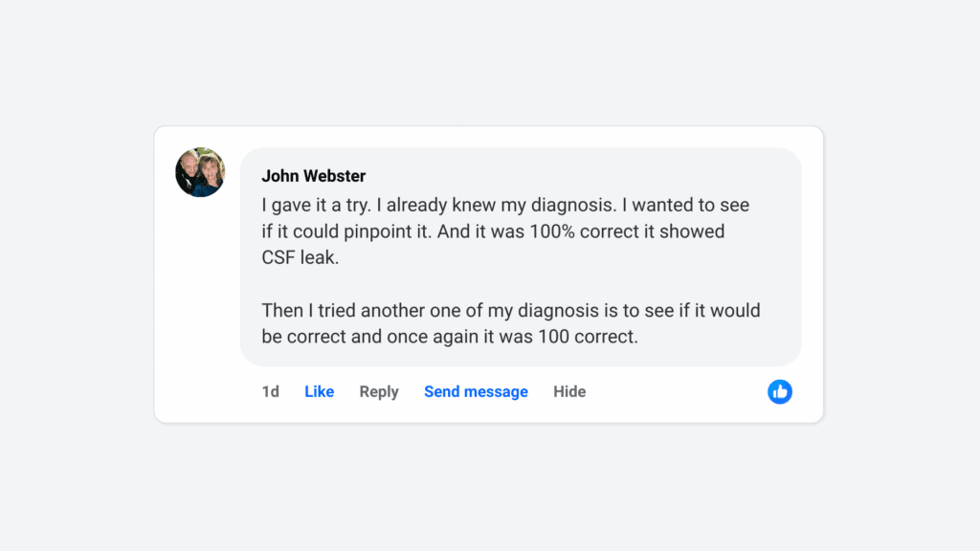Click the 1d timestamp
The height and width of the screenshot is (551, 980).
(271, 391)
